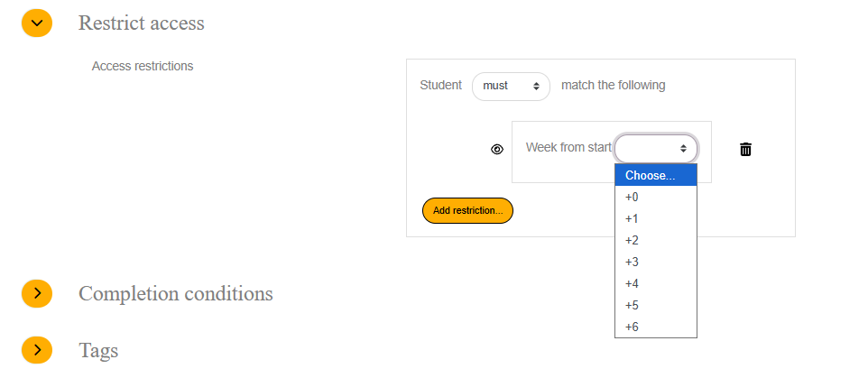The height and width of the screenshot is (378, 868).
Task: Delete the restriction with trash icon
Action: tap(745, 149)
